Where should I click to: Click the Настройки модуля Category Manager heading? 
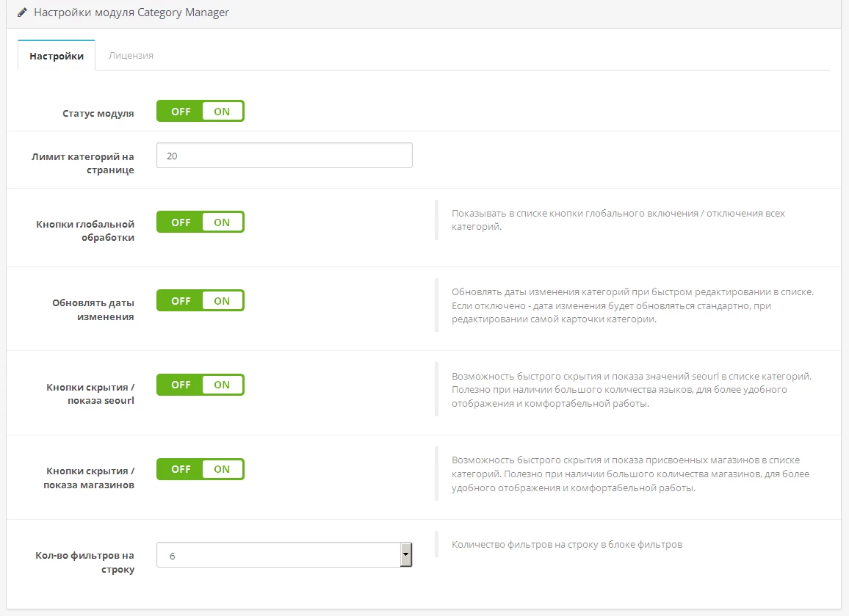pyautogui.click(x=131, y=12)
